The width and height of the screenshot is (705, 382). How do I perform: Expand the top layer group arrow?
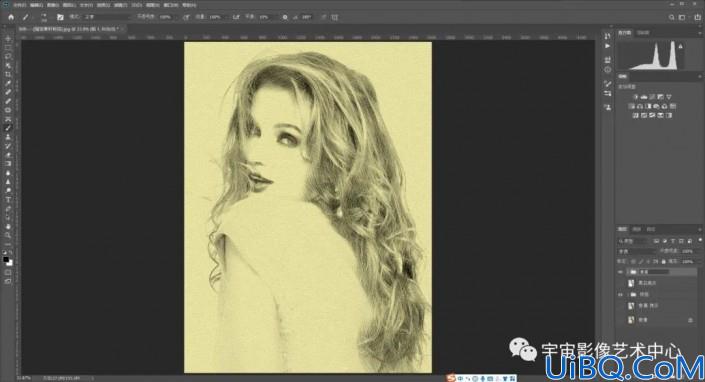pos(628,272)
